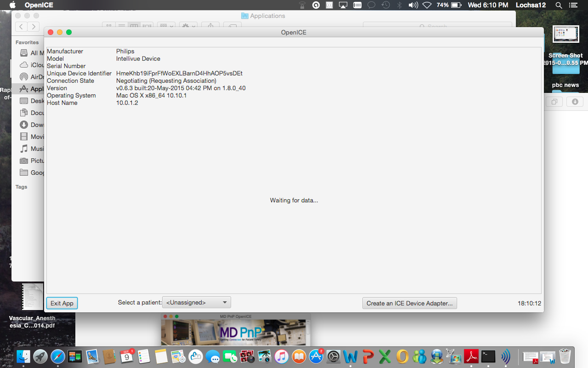588x368 pixels.
Task: Click the battery status icon
Action: pos(456,5)
